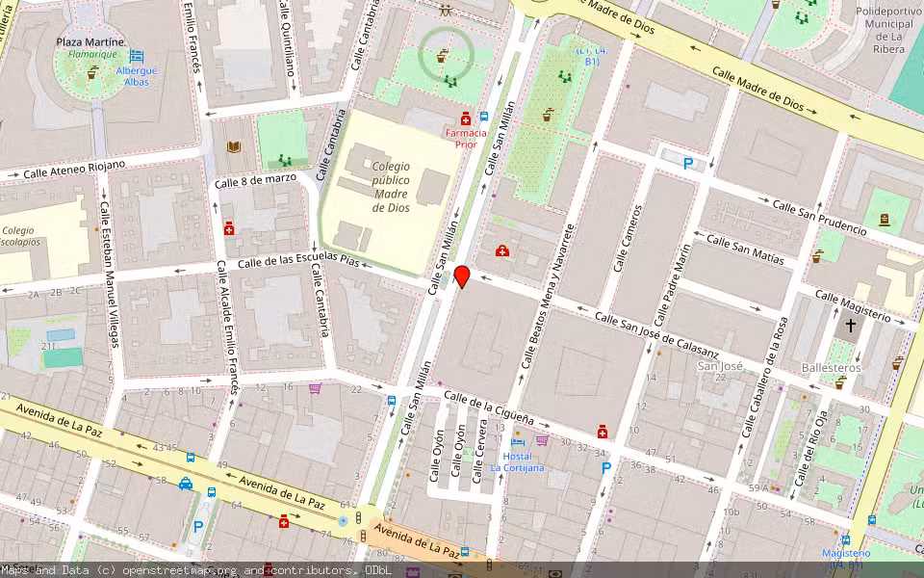Click the library book icon near Calle Ateneo Riojano

(233, 147)
